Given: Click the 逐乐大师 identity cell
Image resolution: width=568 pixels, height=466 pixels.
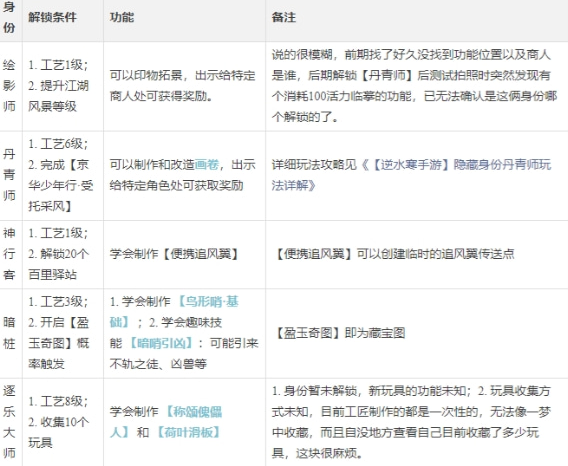Looking at the screenshot, I should click(9, 422).
